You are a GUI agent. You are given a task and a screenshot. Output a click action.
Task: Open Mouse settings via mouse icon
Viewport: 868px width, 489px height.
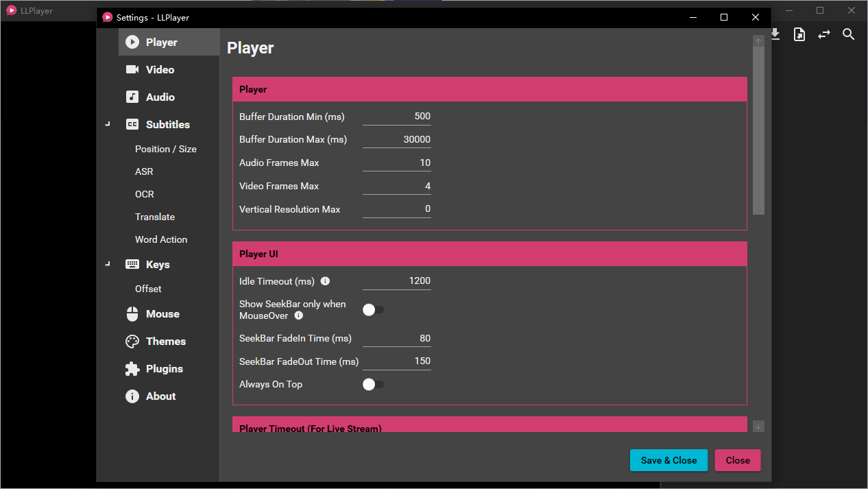(132, 314)
